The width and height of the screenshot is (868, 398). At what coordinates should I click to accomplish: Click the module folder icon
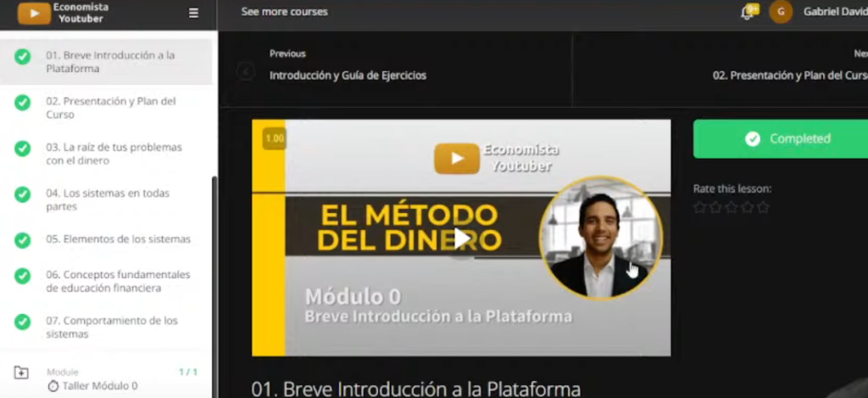pos(21,373)
